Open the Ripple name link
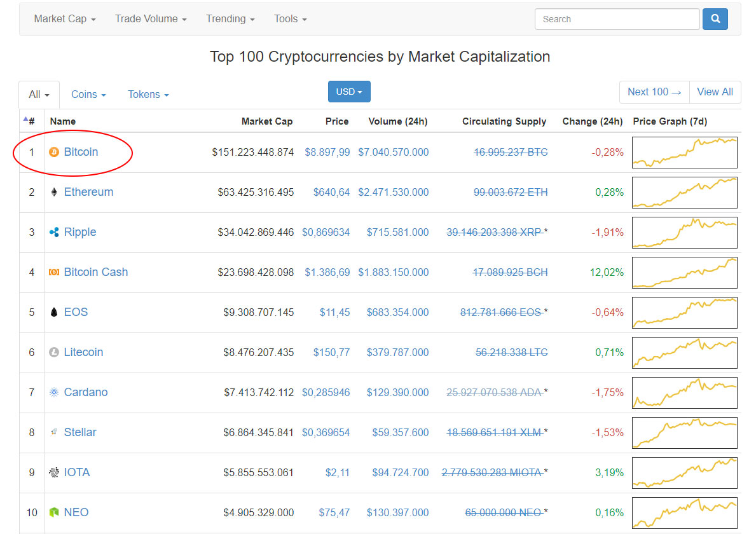 [80, 232]
